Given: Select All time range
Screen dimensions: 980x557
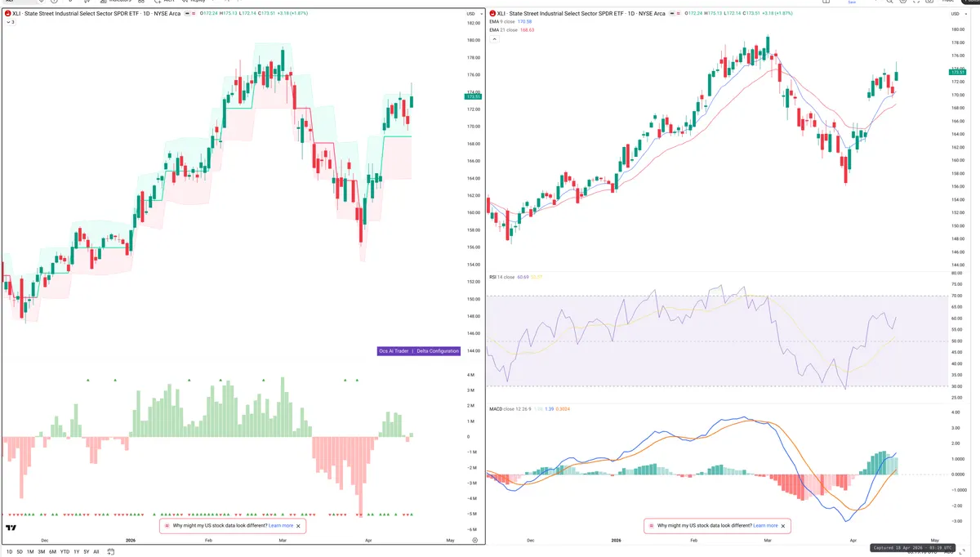Looking at the screenshot, I should tap(96, 552).
